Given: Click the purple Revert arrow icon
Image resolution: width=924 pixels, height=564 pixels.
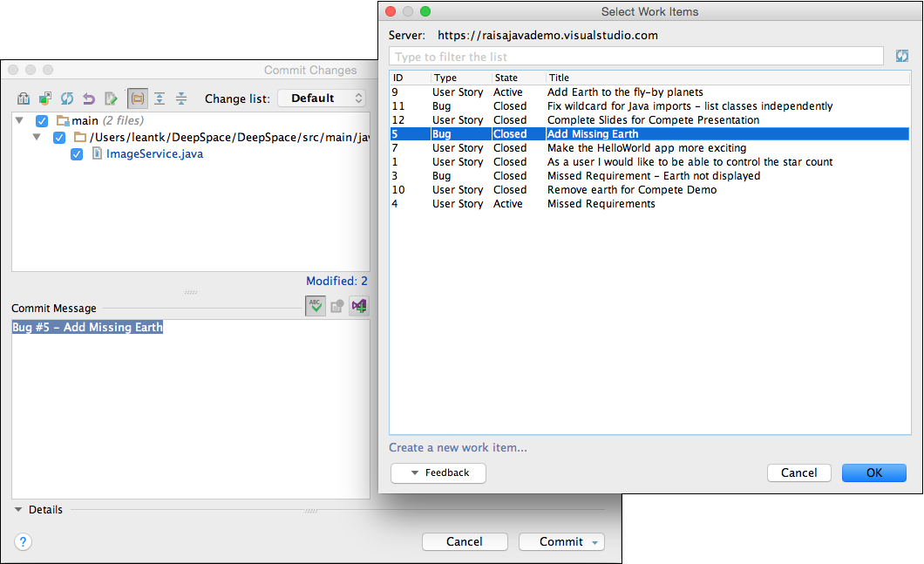Looking at the screenshot, I should (x=89, y=99).
